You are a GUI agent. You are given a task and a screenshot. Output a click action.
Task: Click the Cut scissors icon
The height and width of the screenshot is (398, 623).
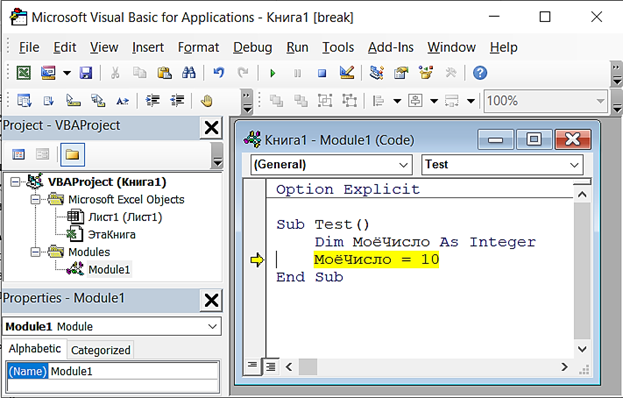[115, 73]
